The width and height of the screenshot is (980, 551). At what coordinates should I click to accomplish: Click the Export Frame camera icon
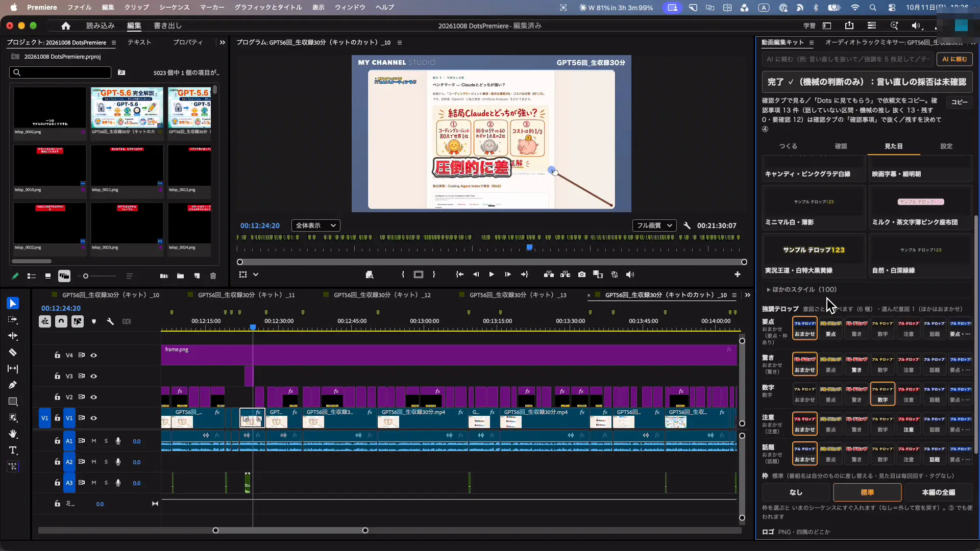click(582, 274)
